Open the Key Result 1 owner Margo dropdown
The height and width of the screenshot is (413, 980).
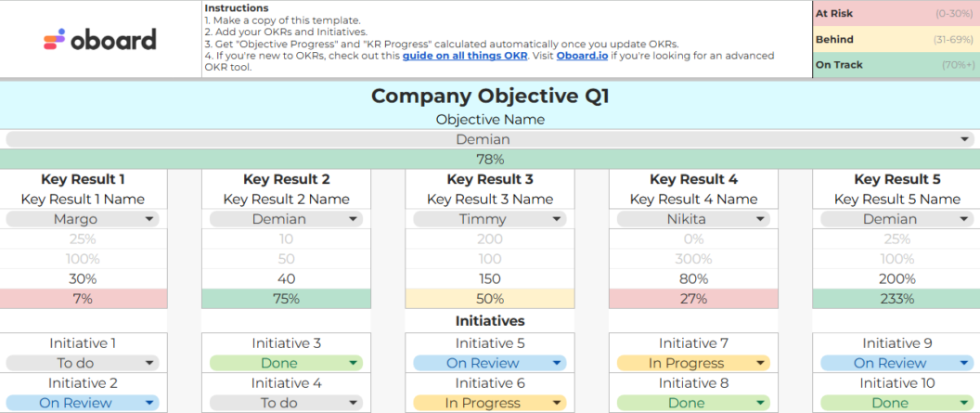(x=84, y=219)
